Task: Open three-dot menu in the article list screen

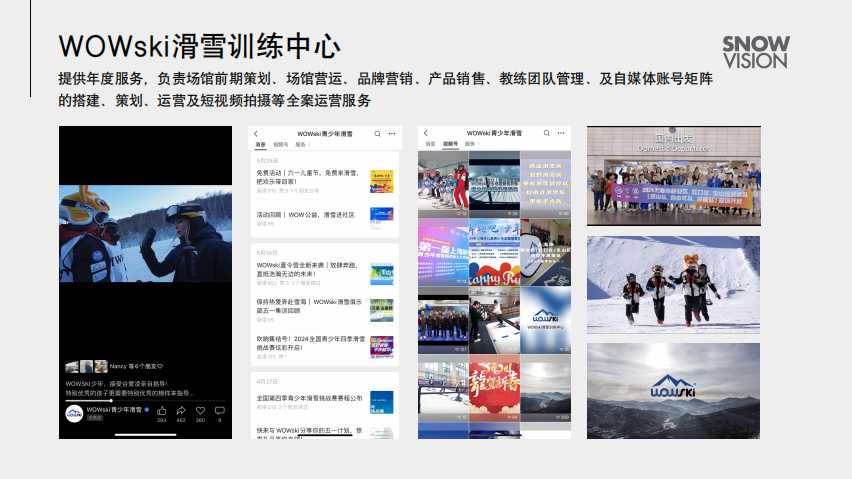Action: click(391, 133)
